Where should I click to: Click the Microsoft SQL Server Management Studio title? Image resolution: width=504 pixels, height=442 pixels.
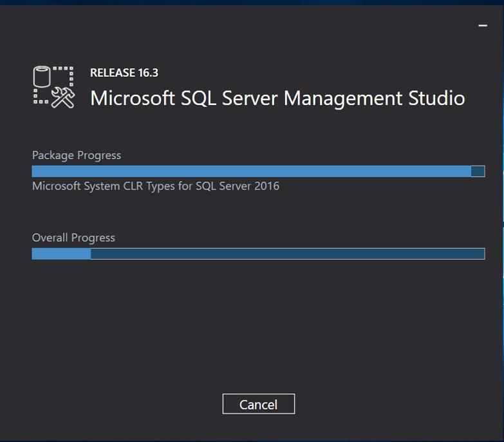click(277, 98)
